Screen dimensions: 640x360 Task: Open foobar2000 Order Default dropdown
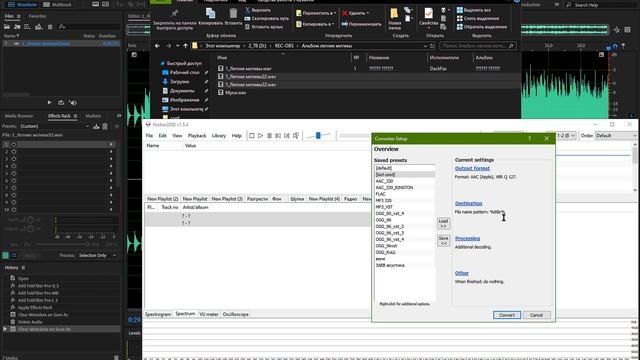coord(616,136)
